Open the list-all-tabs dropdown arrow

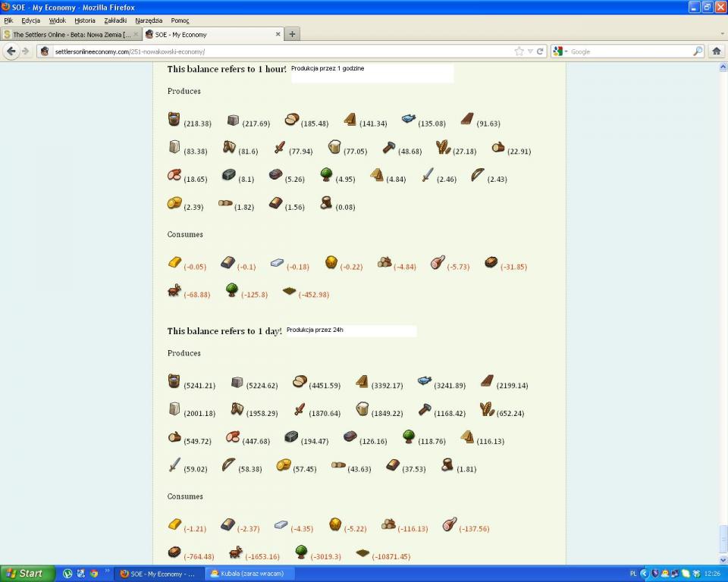pos(721,34)
